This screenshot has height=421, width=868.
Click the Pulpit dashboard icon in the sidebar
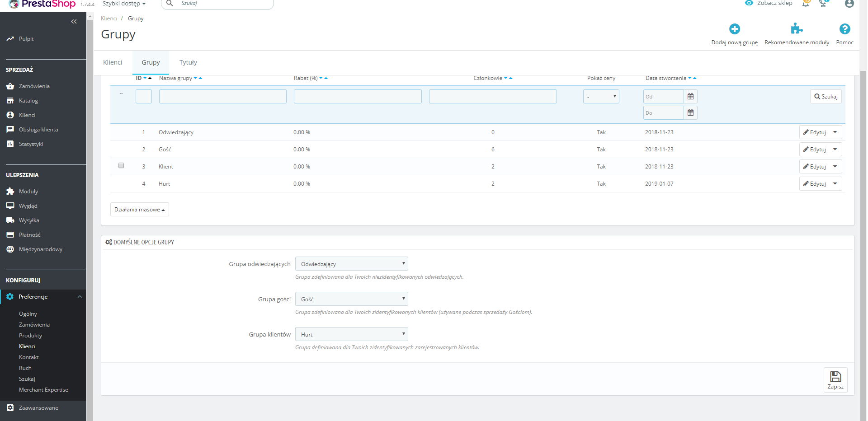[10, 39]
